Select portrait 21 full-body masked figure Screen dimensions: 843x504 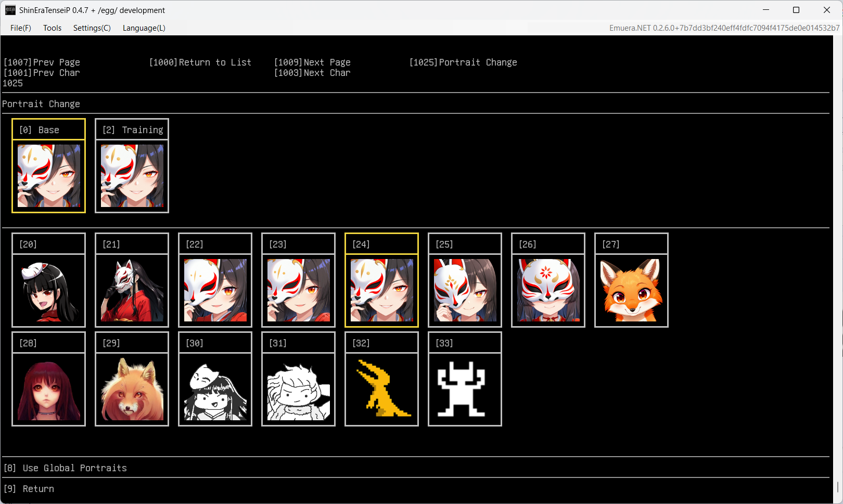tap(132, 290)
